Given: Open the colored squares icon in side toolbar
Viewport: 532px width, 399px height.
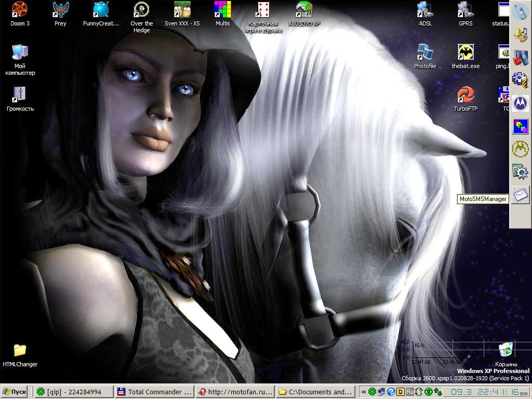Looking at the screenshot, I should tap(521, 127).
